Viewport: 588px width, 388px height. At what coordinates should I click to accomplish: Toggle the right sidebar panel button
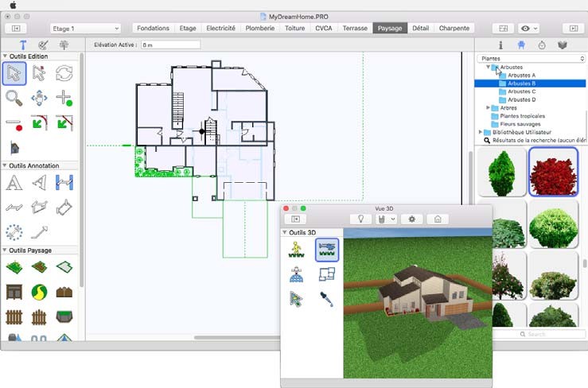tap(574, 28)
